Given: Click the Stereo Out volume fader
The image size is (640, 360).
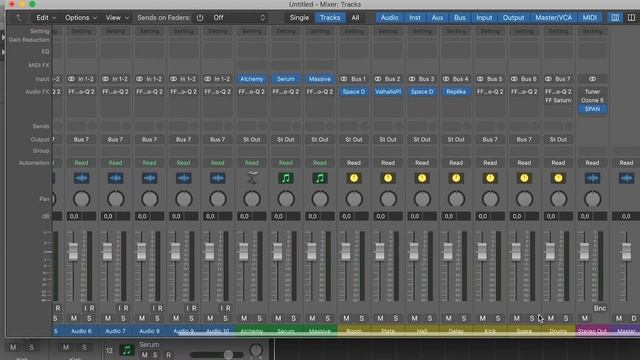Looking at the screenshot, I should point(584,251).
